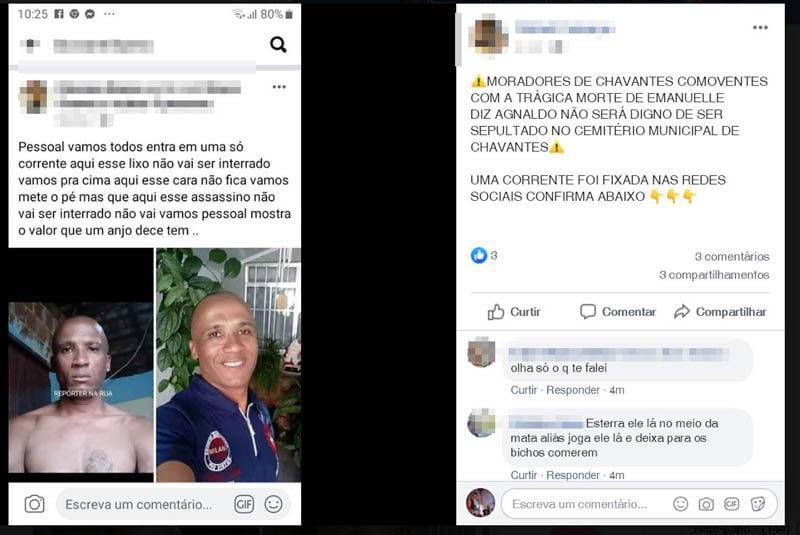Open the emoji smiley in the left comment bar
The width and height of the screenshot is (800, 535).
click(x=273, y=504)
